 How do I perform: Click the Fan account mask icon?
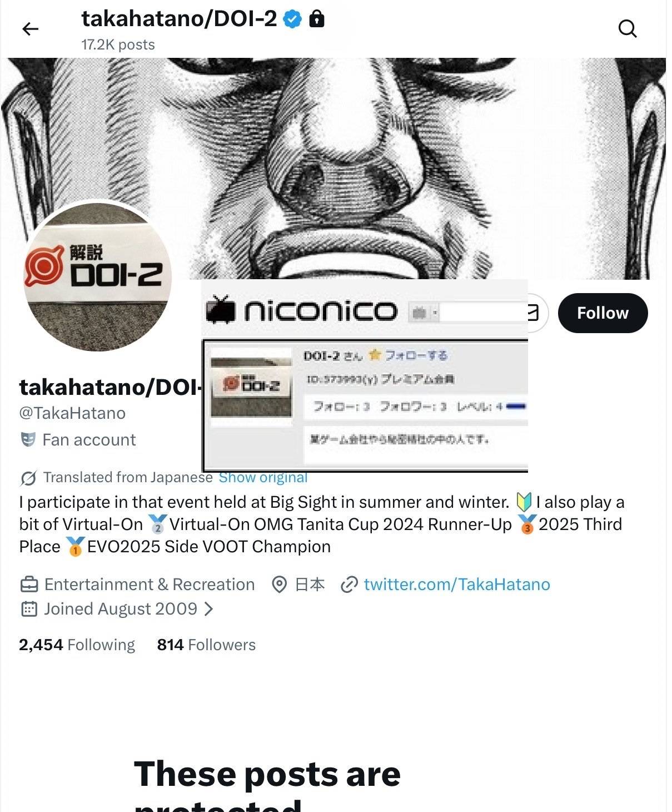(x=28, y=439)
